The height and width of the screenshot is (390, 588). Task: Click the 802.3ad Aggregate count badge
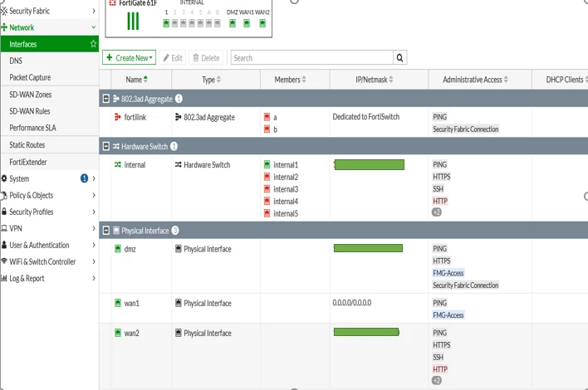[179, 99]
